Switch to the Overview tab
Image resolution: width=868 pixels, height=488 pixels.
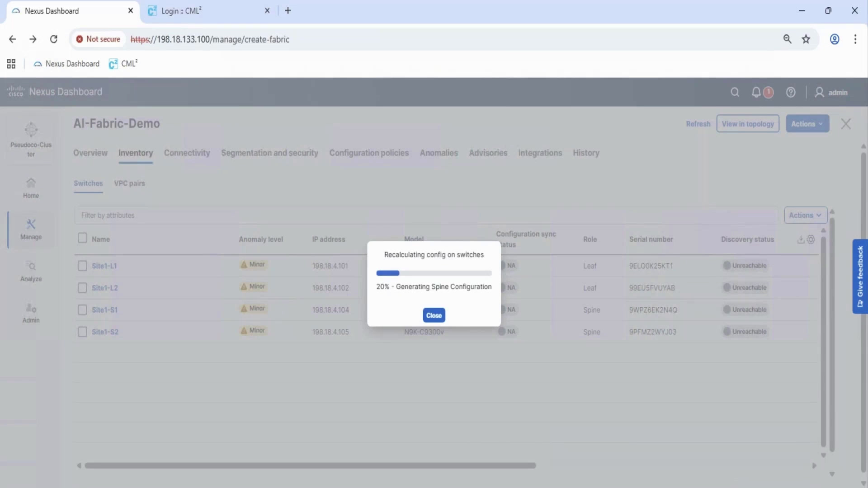tap(90, 153)
